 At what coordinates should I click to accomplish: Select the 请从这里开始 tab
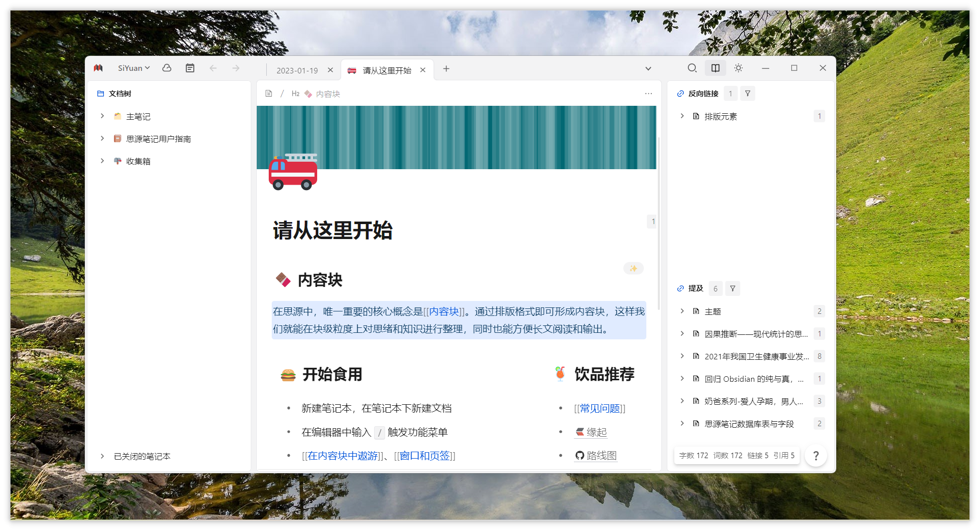click(387, 70)
